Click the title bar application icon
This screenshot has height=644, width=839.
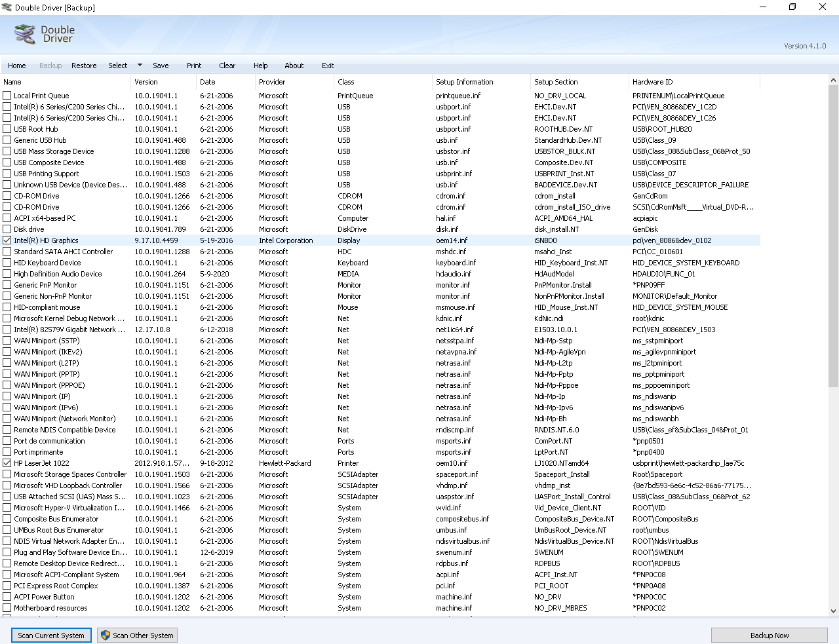pyautogui.click(x=7, y=7)
